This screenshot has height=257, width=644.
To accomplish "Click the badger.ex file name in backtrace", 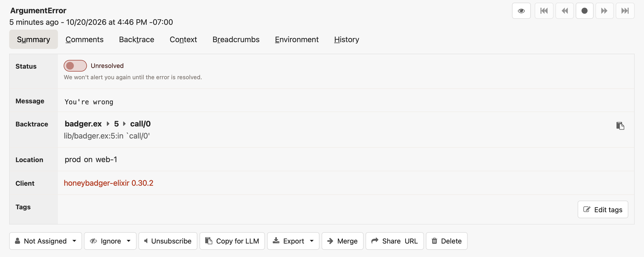I will pyautogui.click(x=83, y=124).
